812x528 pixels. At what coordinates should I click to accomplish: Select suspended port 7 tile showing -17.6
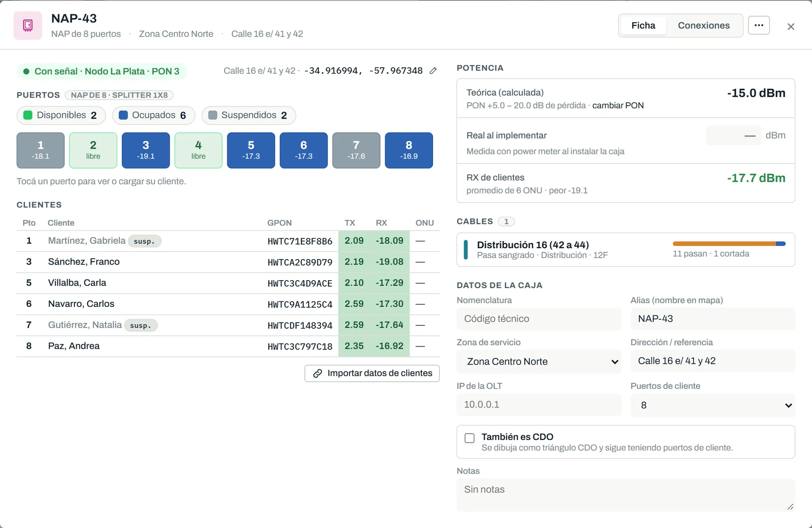click(356, 150)
